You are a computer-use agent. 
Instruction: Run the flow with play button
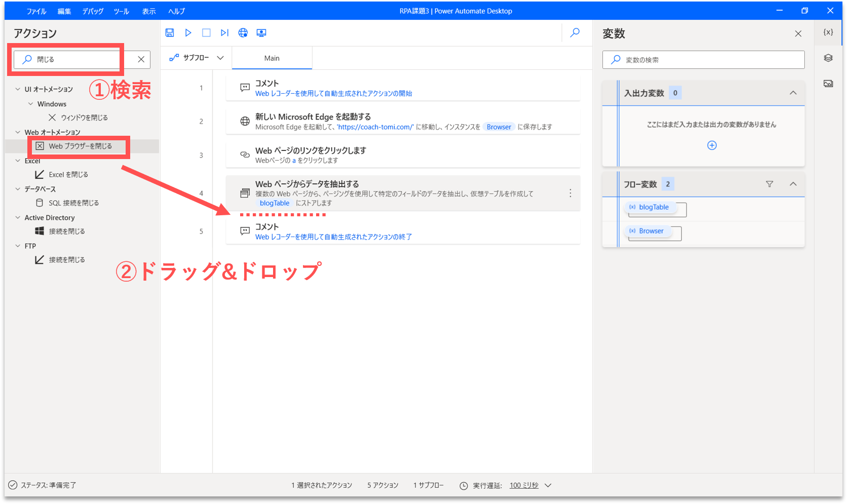point(188,33)
